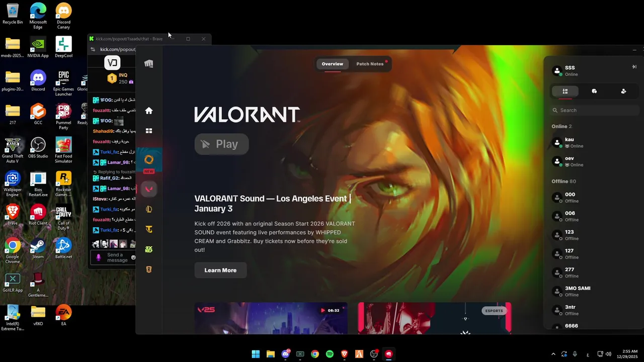Open the add friend tab icon
This screenshot has width=644, height=362.
pos(623,91)
